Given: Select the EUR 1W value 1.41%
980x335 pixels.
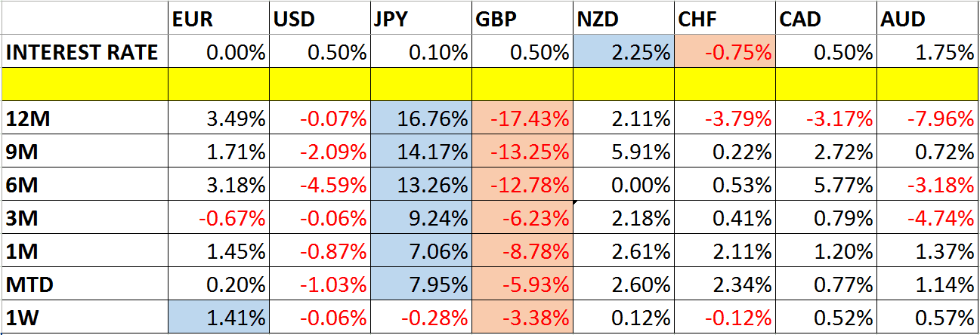Looking at the screenshot, I should (x=218, y=318).
